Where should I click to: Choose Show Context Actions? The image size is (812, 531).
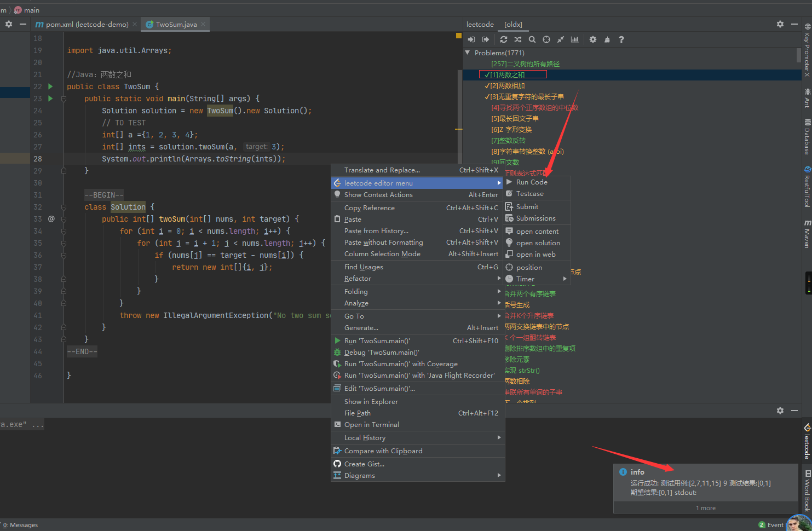coord(418,194)
